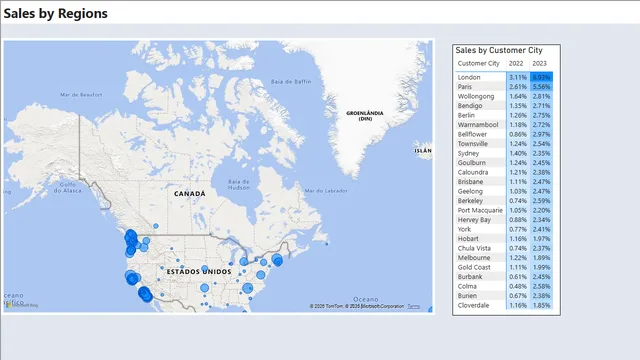Click the Mar de Beaufort map label
640x360 pixels.
[81, 95]
